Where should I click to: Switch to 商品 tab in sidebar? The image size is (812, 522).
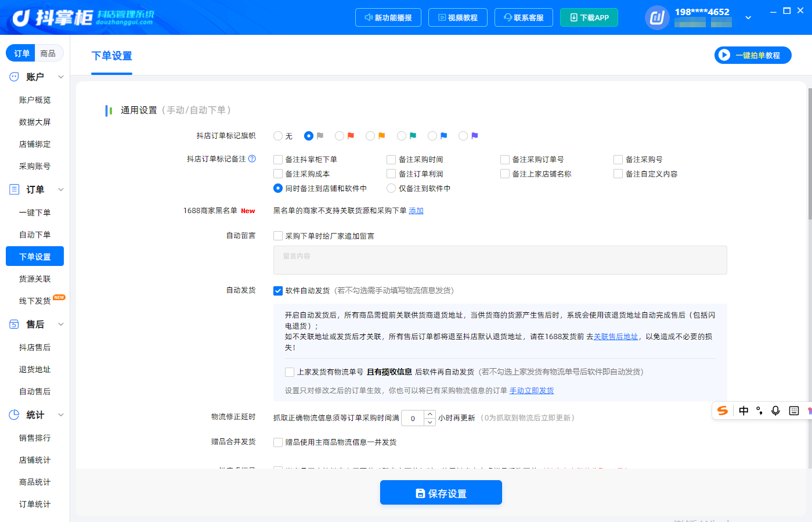coord(48,53)
